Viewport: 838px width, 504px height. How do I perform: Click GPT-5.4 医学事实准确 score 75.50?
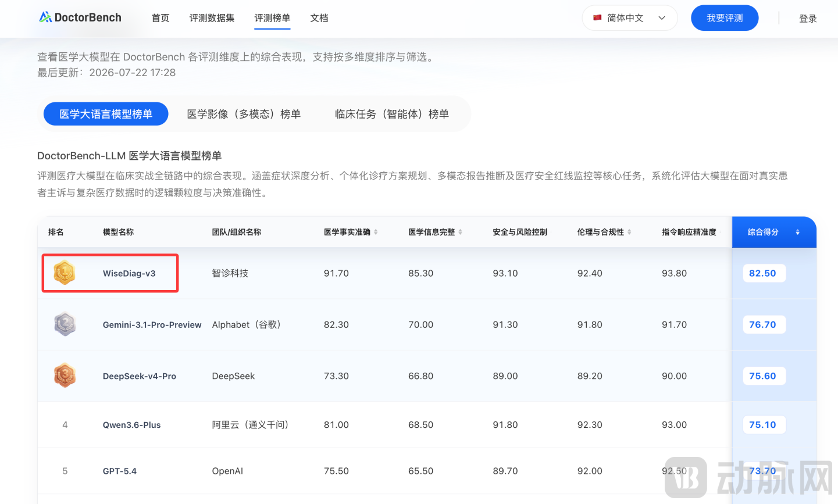(336, 471)
